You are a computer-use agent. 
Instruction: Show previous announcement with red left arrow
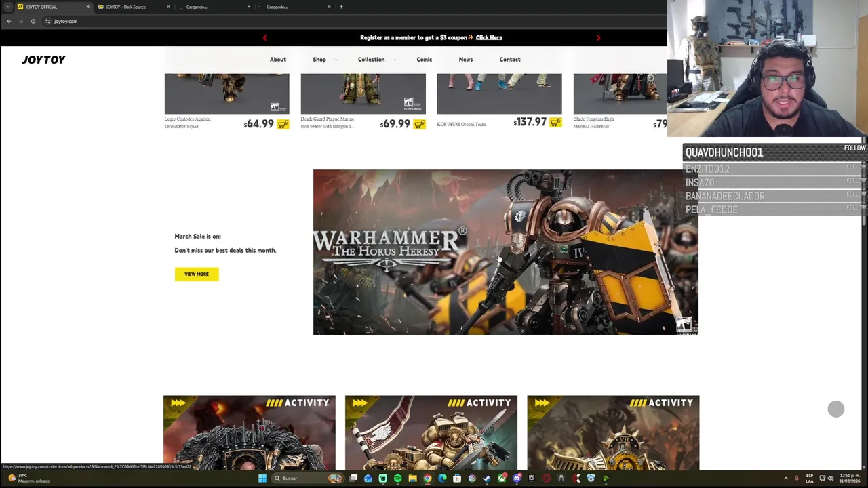264,38
